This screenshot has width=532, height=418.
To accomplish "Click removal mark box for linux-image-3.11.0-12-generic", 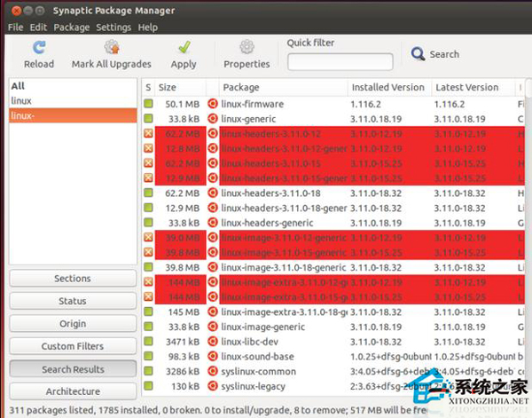I will click(x=148, y=237).
